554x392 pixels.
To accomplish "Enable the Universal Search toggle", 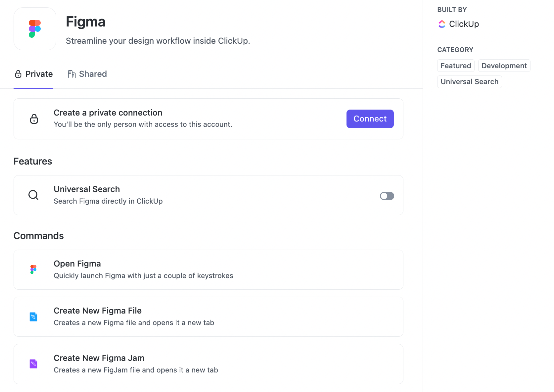I will point(387,196).
